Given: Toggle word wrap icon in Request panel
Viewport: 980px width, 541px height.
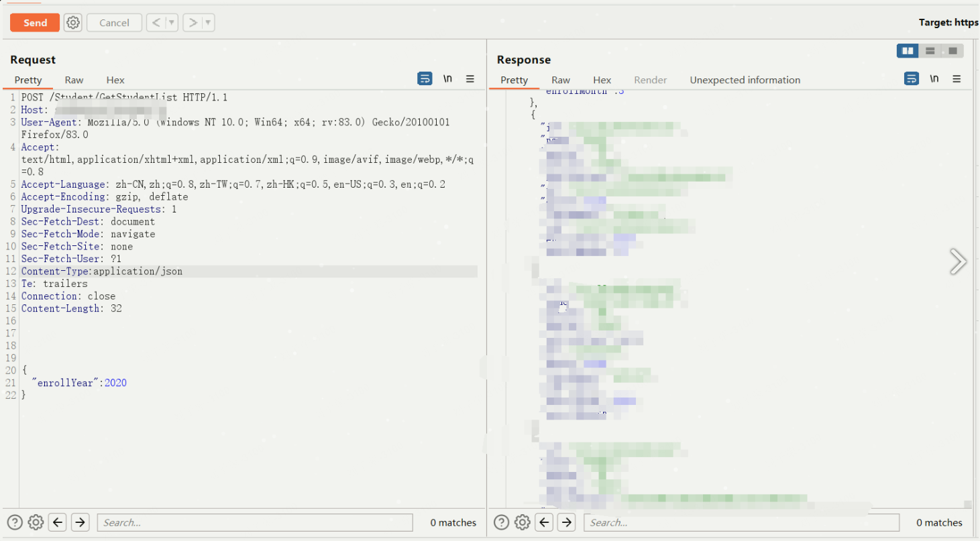Looking at the screenshot, I should click(x=425, y=79).
